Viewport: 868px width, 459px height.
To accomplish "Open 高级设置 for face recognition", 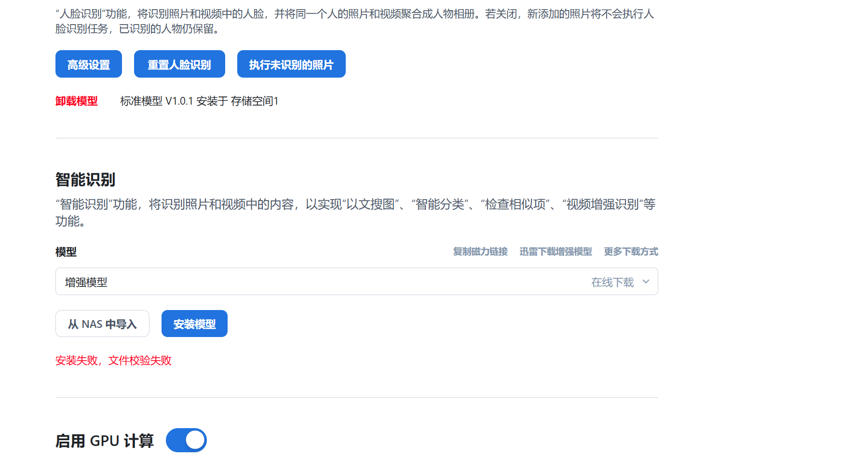I will coord(89,64).
